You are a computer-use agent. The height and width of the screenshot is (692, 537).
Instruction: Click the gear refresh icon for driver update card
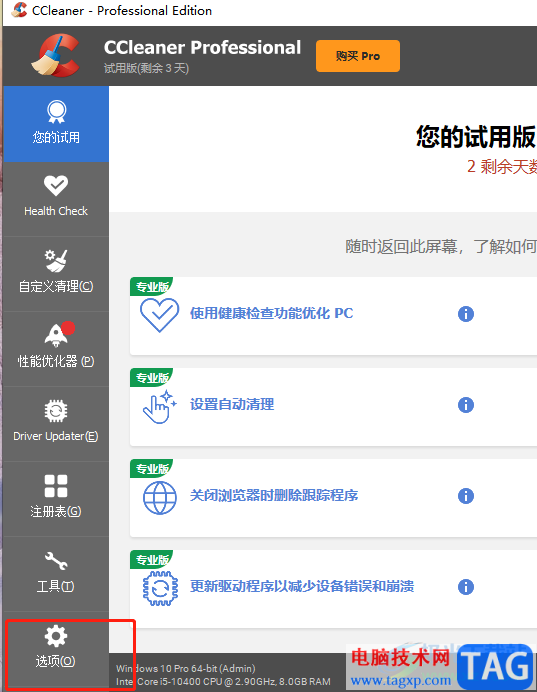[161, 588]
